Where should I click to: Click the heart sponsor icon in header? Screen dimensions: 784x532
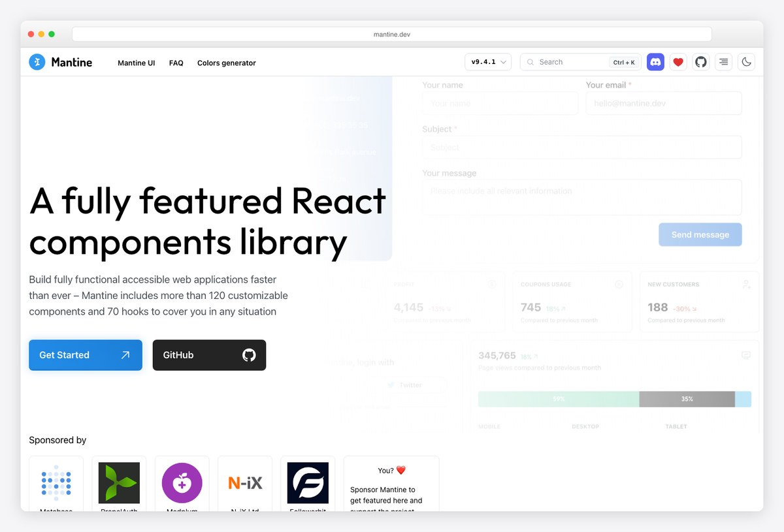pyautogui.click(x=678, y=62)
